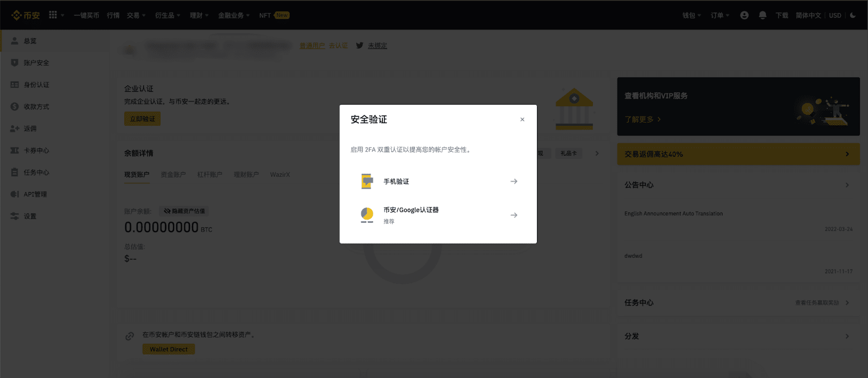Switch to the 理财账户 tab
868x378 pixels.
click(246, 175)
